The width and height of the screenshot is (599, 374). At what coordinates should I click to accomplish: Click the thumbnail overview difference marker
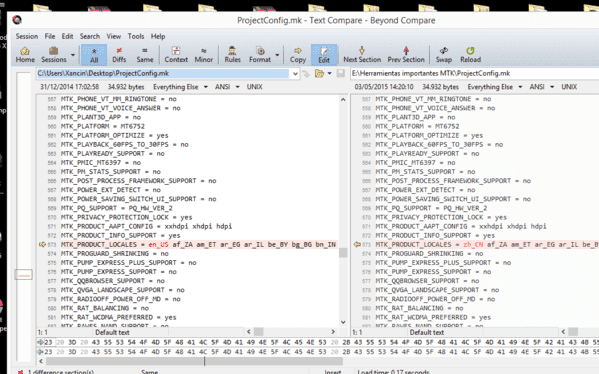tap(23, 275)
